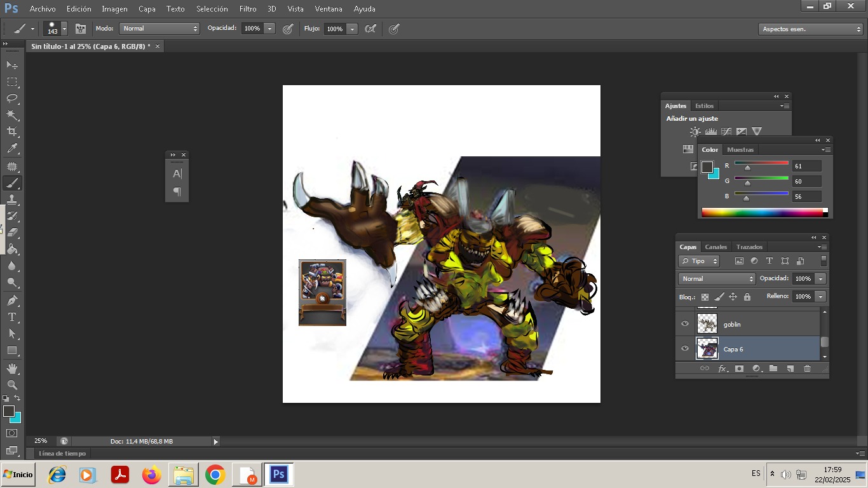Enable airbrush mode in options bar
868x488 pixels.
tap(370, 29)
